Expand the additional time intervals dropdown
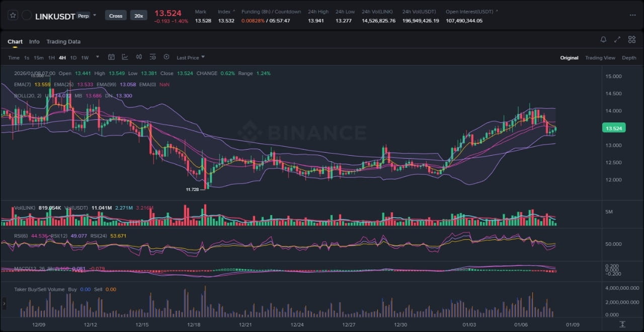 point(97,57)
